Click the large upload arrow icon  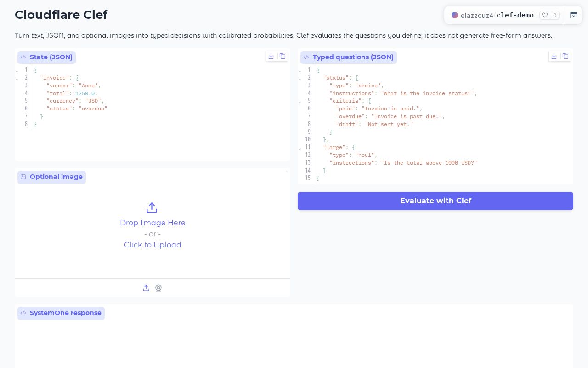[x=152, y=208]
